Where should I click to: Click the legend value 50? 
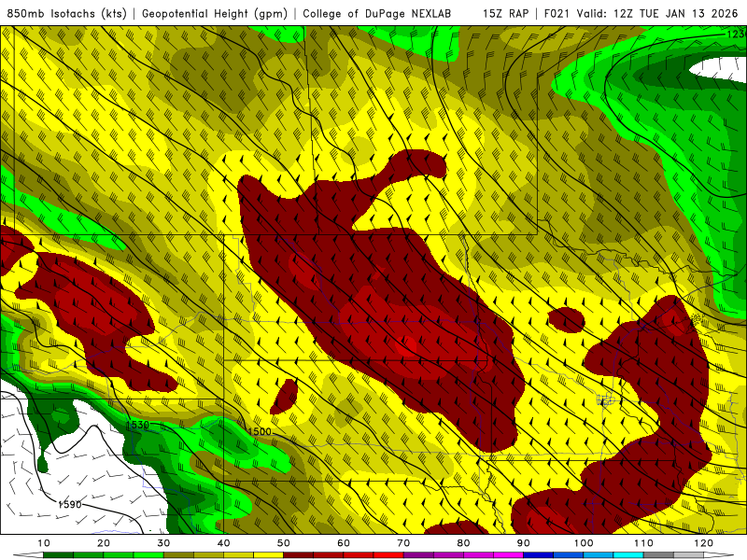pos(284,543)
